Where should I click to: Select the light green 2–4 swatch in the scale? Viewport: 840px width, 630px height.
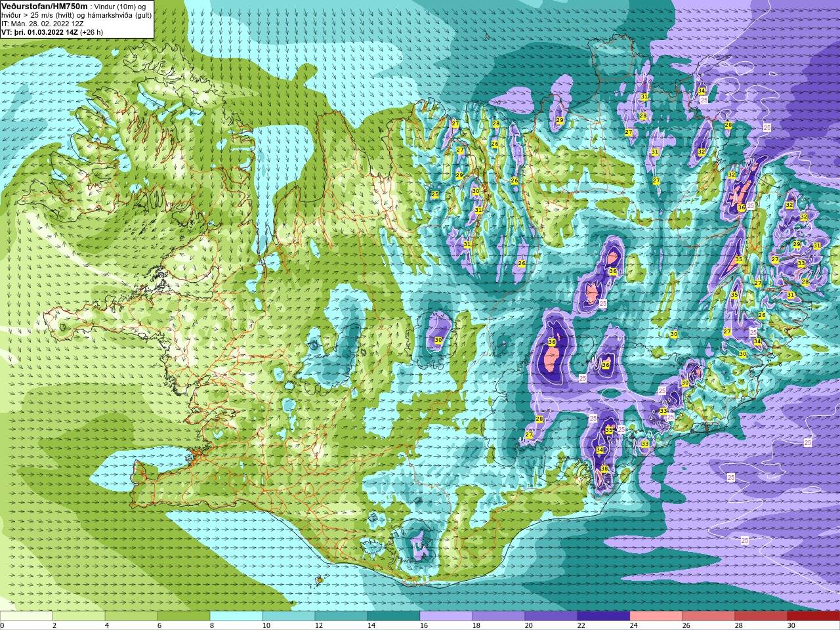pos(79,616)
